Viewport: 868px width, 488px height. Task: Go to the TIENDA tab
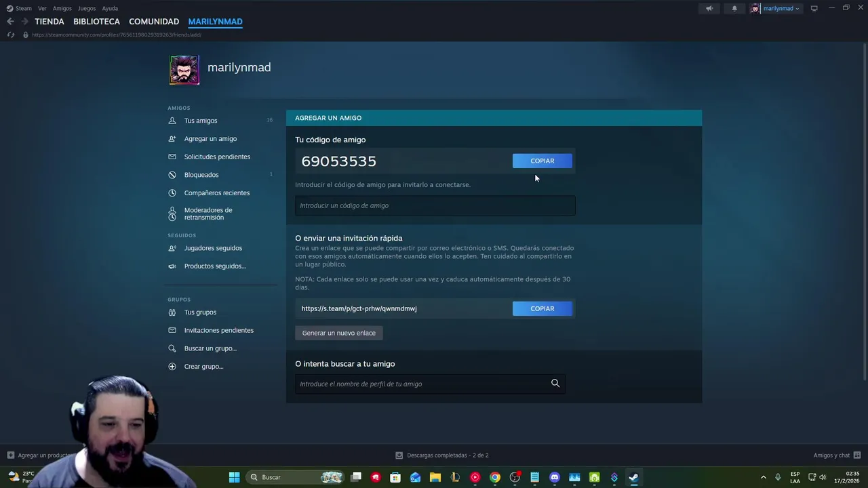pyautogui.click(x=50, y=22)
